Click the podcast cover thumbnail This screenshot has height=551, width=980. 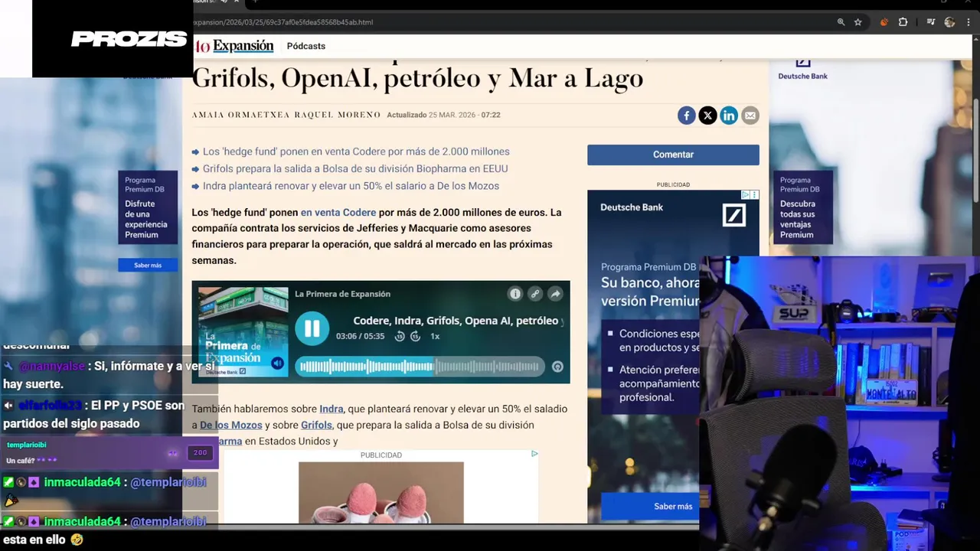pyautogui.click(x=243, y=332)
